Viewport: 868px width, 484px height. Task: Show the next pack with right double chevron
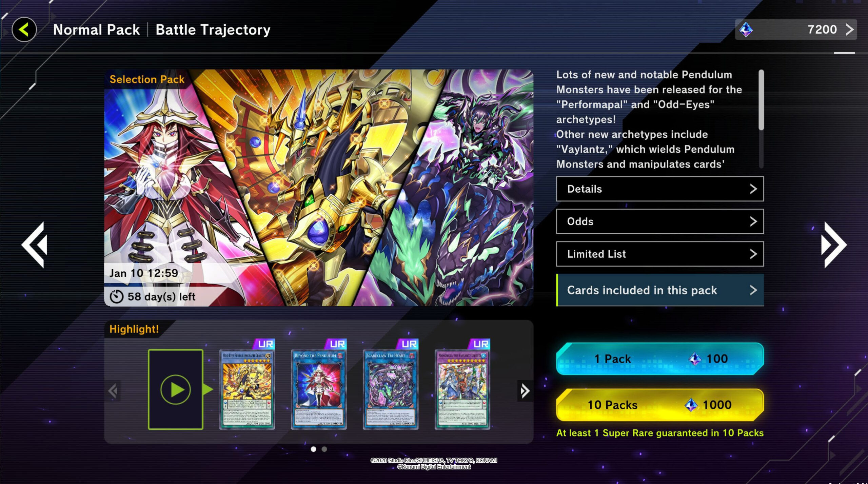tap(833, 245)
